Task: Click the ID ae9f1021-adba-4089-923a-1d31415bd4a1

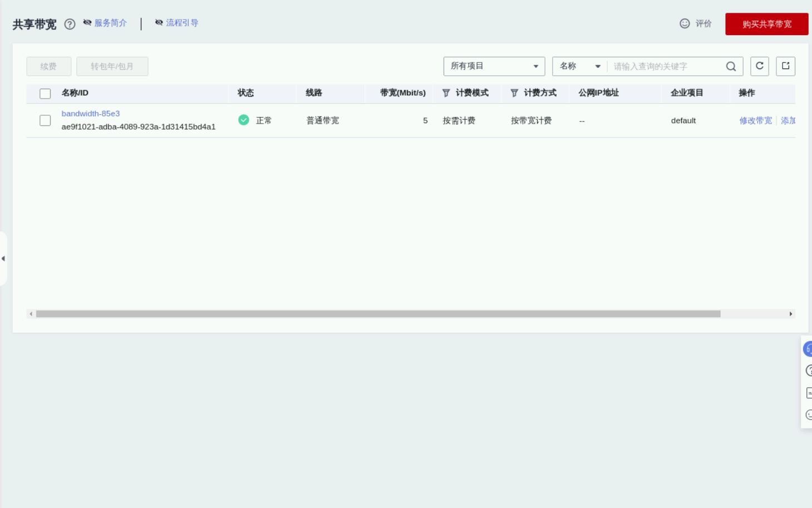Action: click(x=139, y=127)
